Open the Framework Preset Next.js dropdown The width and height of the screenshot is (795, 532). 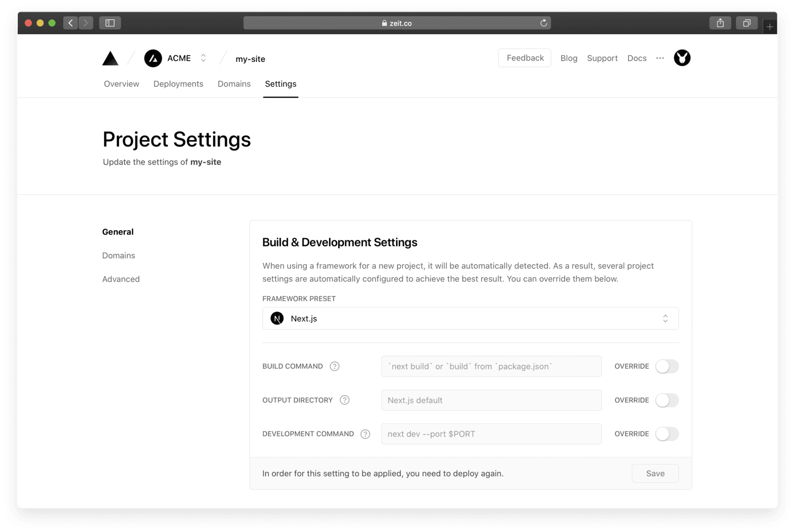[x=470, y=319]
